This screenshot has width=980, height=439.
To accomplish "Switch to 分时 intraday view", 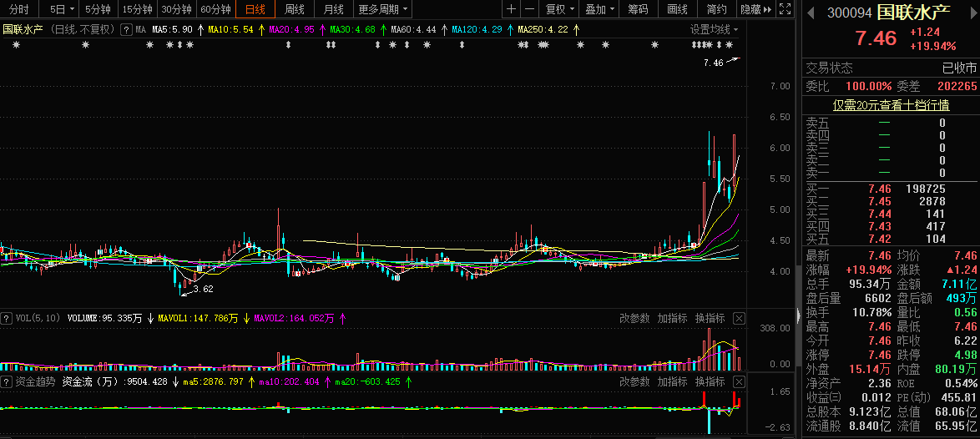I will pos(18,8).
